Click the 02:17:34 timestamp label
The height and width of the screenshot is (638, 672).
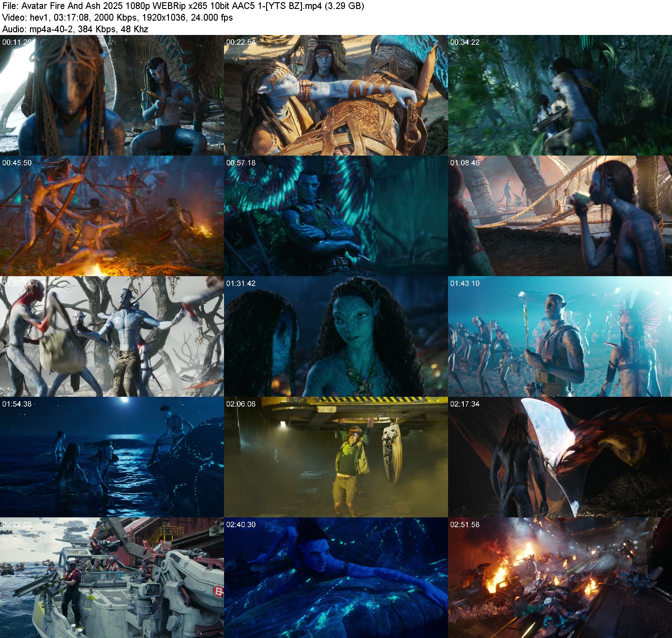(x=465, y=404)
